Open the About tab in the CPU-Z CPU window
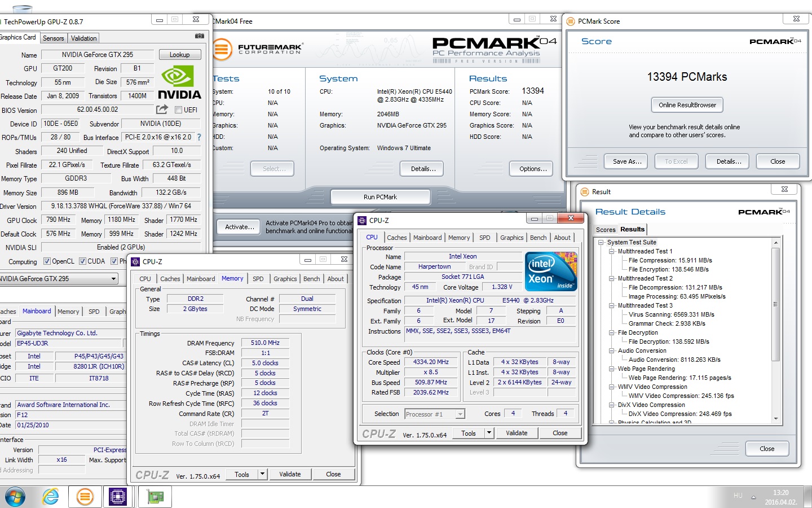812x508 pixels. coord(562,238)
